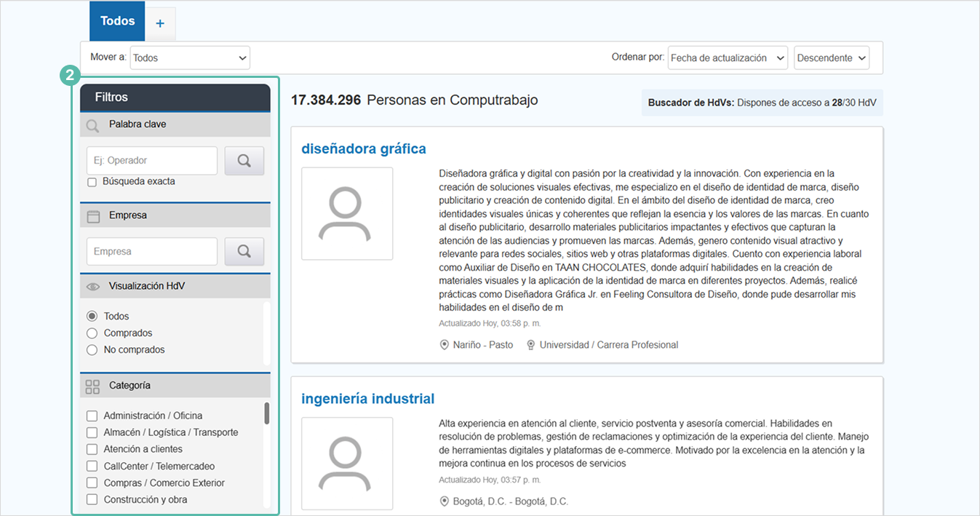The width and height of the screenshot is (980, 516).
Task: Open the Descendente order dropdown
Action: [x=831, y=58]
